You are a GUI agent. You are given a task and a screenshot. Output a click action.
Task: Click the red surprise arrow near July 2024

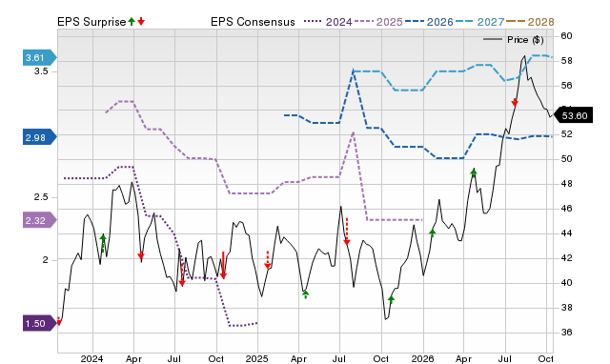182,274
